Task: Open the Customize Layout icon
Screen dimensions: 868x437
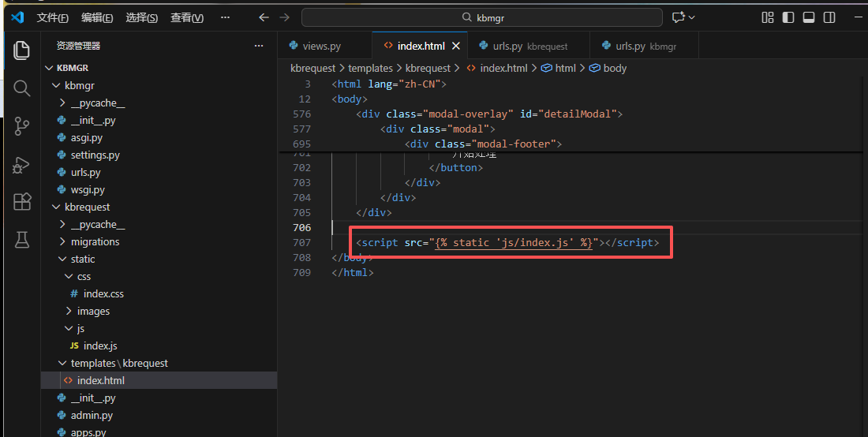Action: [x=767, y=17]
